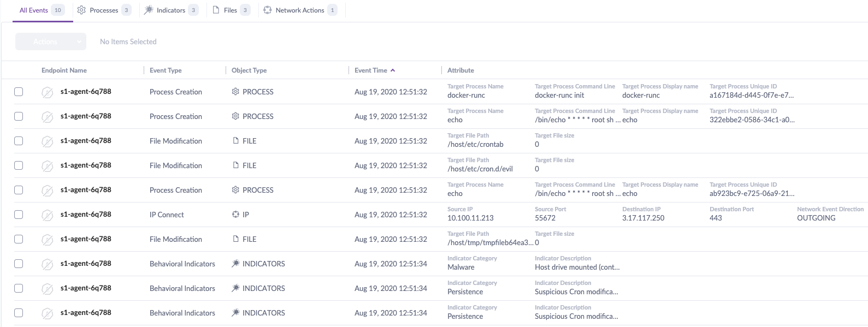Image resolution: width=868 pixels, height=327 pixels.
Task: Open the Processes tab
Action: (104, 10)
